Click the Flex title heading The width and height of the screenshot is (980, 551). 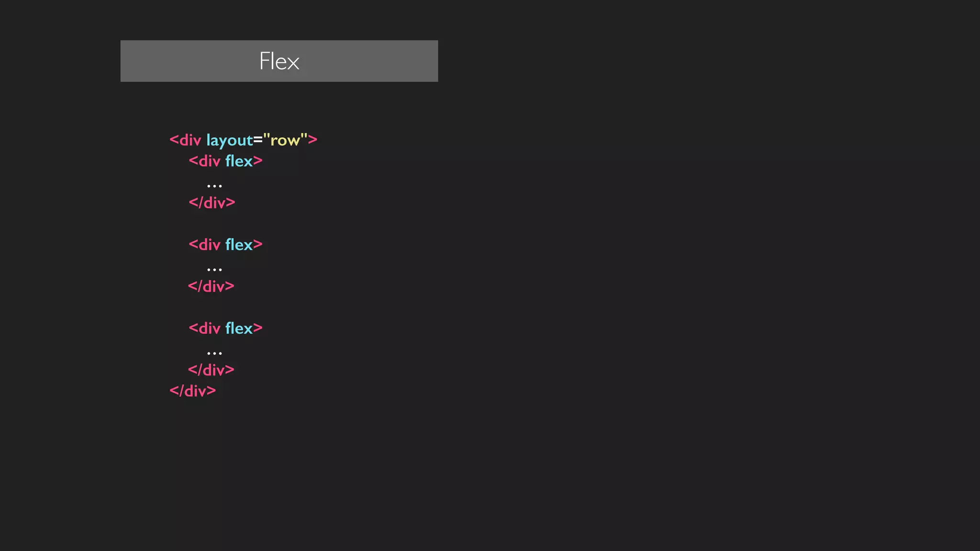(279, 61)
